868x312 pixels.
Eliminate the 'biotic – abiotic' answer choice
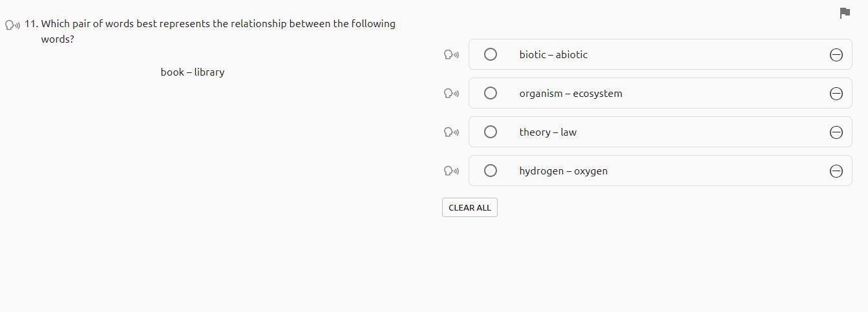[836, 55]
